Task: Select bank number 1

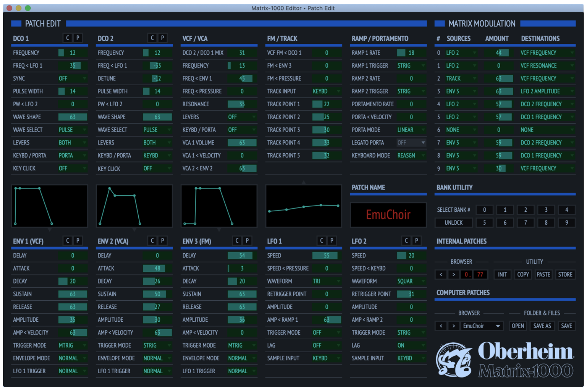Action: pos(505,210)
